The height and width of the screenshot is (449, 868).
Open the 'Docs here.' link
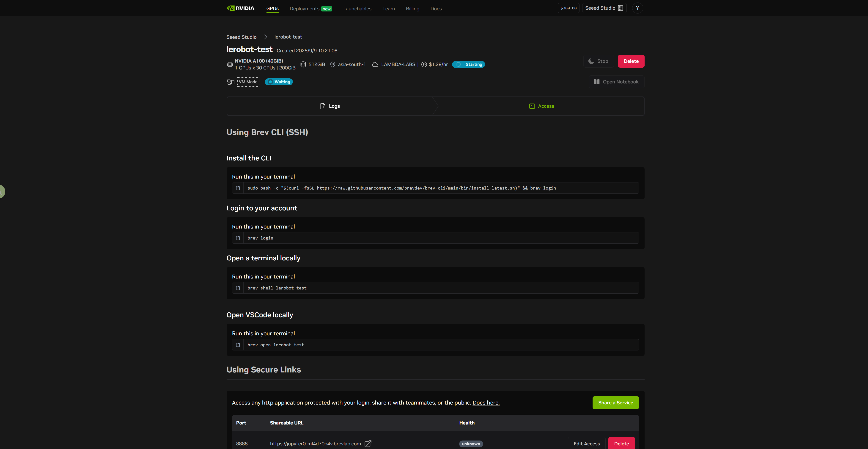point(486,403)
